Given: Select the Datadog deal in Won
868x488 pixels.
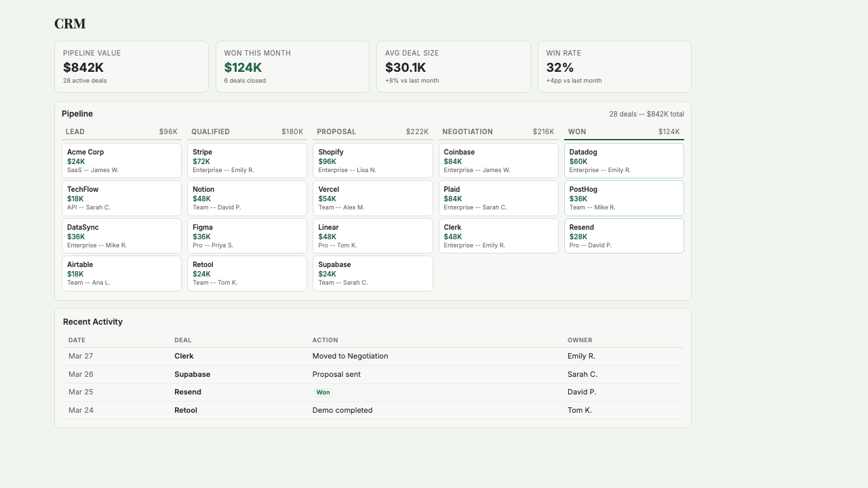Looking at the screenshot, I should click(x=624, y=160).
